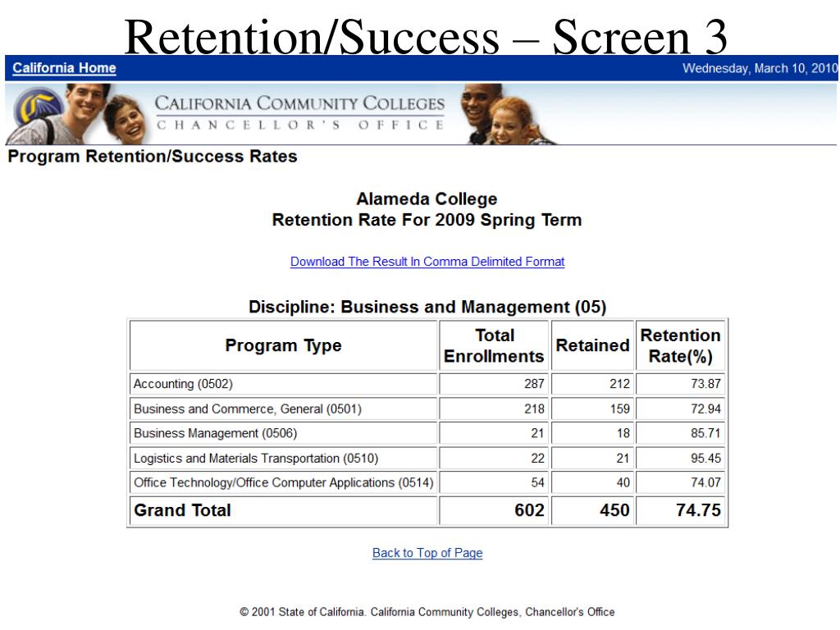Select the 74.07 retention rate cell

click(680, 482)
